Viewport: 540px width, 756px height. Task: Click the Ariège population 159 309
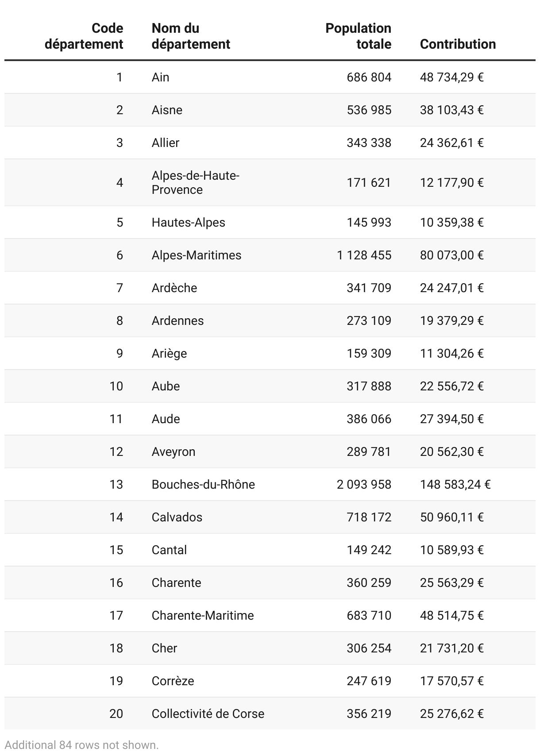[x=369, y=354]
